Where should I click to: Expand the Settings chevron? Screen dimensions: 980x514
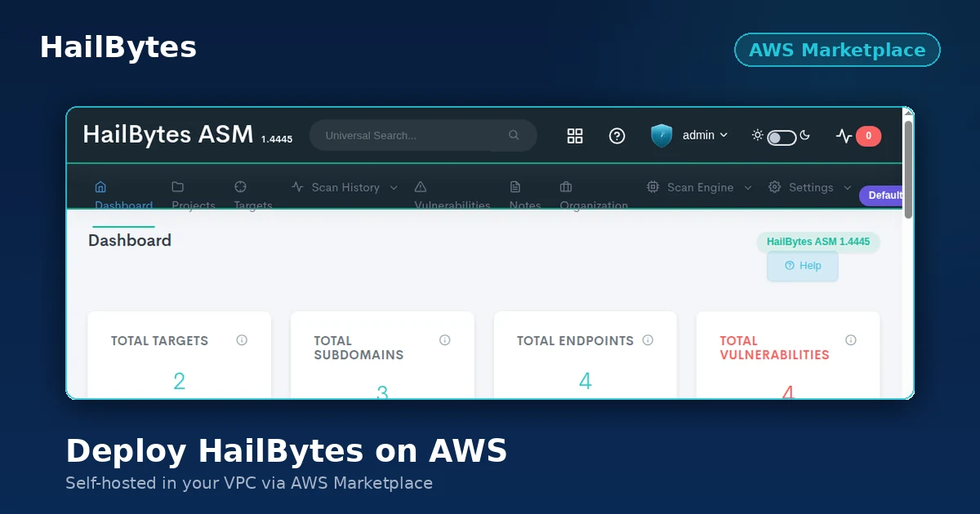[x=848, y=188]
